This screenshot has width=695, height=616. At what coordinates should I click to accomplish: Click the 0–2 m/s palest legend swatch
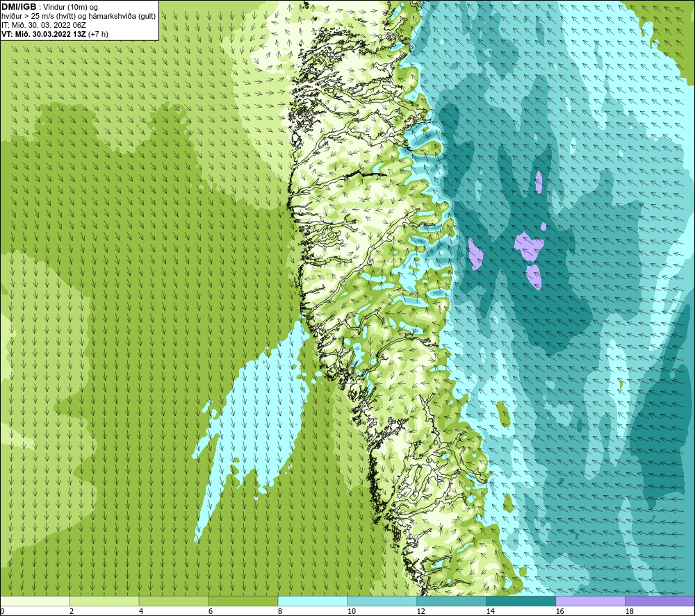[35, 601]
